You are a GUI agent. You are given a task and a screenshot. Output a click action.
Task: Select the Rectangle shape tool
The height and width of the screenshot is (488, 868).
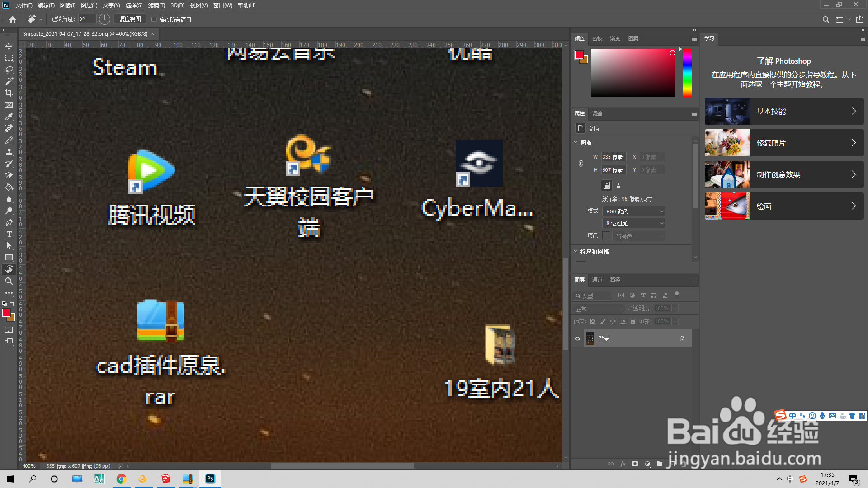(x=9, y=258)
